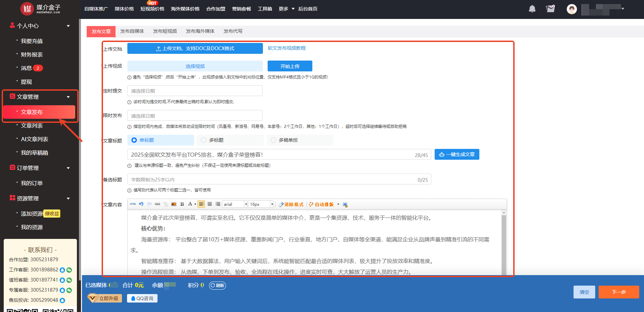Viewport: 644px width, 312px height.
Task: Switch editor to HTML source mode
Action: (x=133, y=204)
